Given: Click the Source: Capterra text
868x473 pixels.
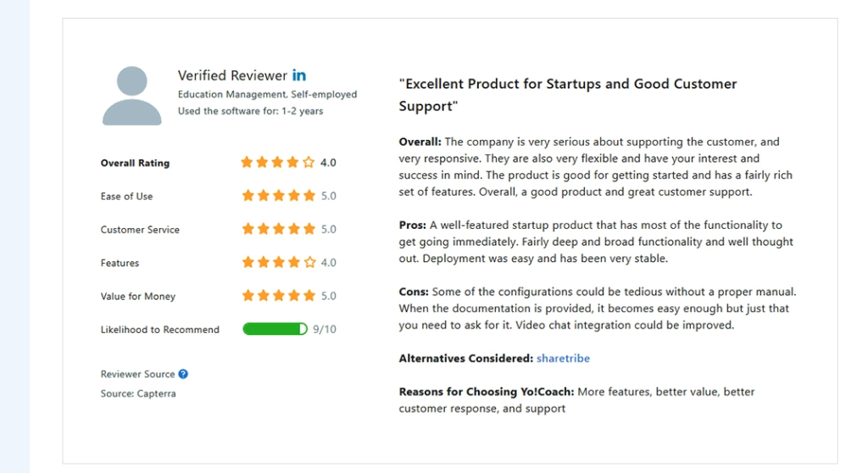Looking at the screenshot, I should [x=138, y=393].
